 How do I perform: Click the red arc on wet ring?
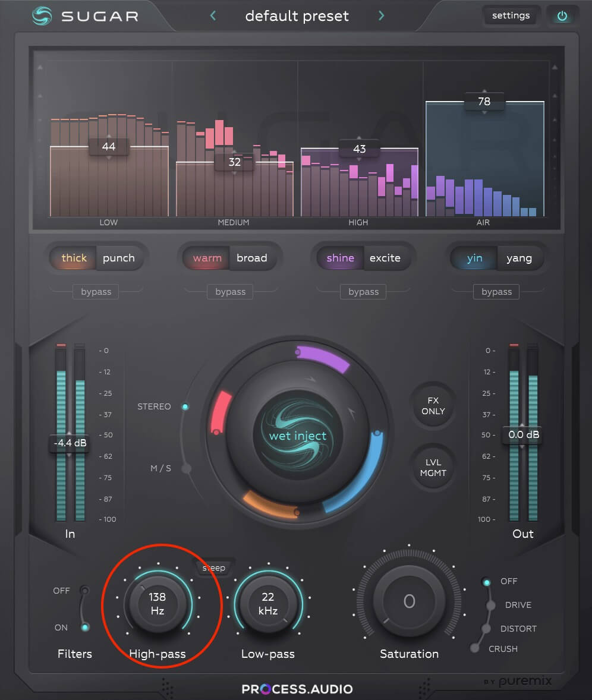click(220, 413)
